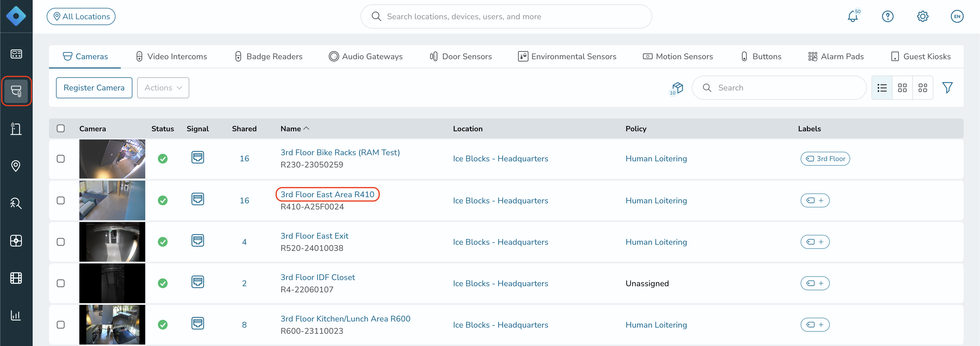Click the Unassigned policy text
This screenshot has height=346, width=980.
click(x=647, y=283)
